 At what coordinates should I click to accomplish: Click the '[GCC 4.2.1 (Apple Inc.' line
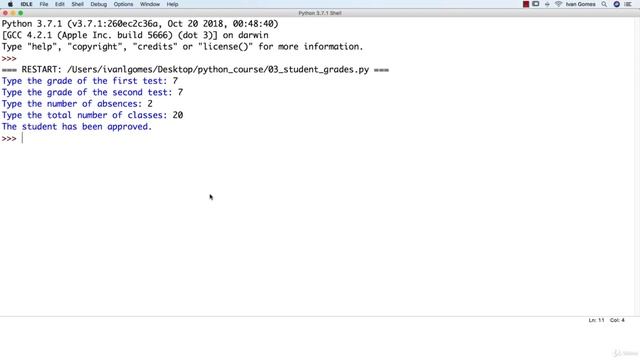135,35
